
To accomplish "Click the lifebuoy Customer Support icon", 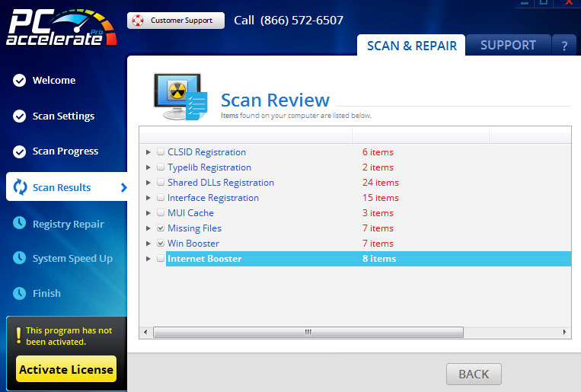I will tap(138, 21).
